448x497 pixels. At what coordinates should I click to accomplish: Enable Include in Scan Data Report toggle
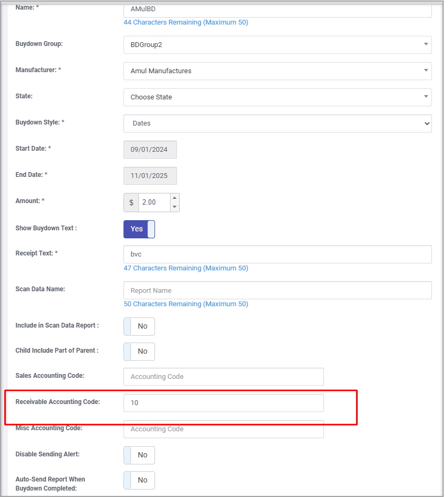click(139, 326)
